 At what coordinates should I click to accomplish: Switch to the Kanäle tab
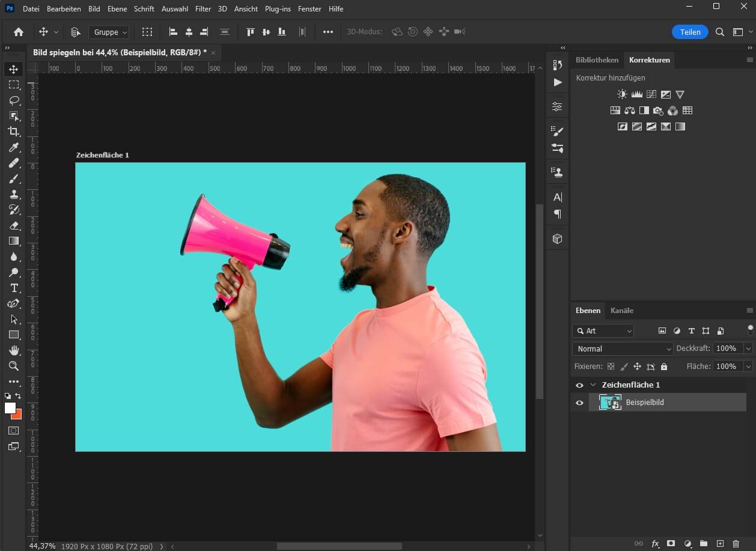click(622, 311)
